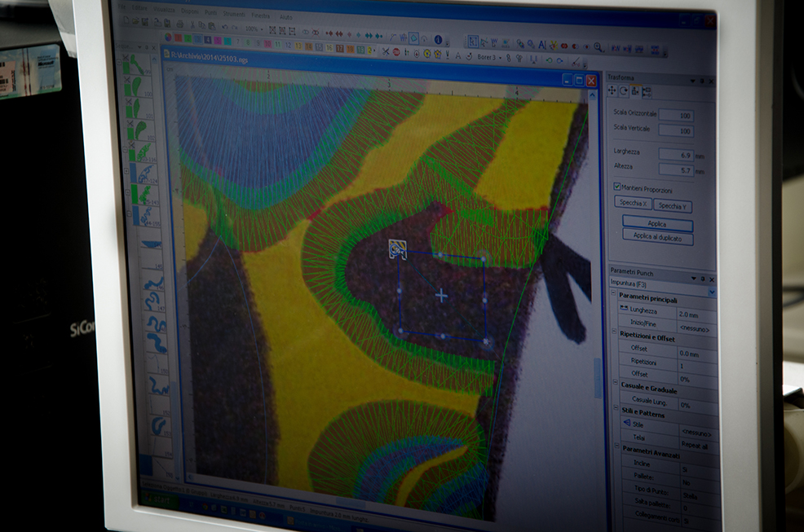The height and width of the screenshot is (532, 804).
Task: Click the Specchia X button
Action: pyautogui.click(x=633, y=204)
